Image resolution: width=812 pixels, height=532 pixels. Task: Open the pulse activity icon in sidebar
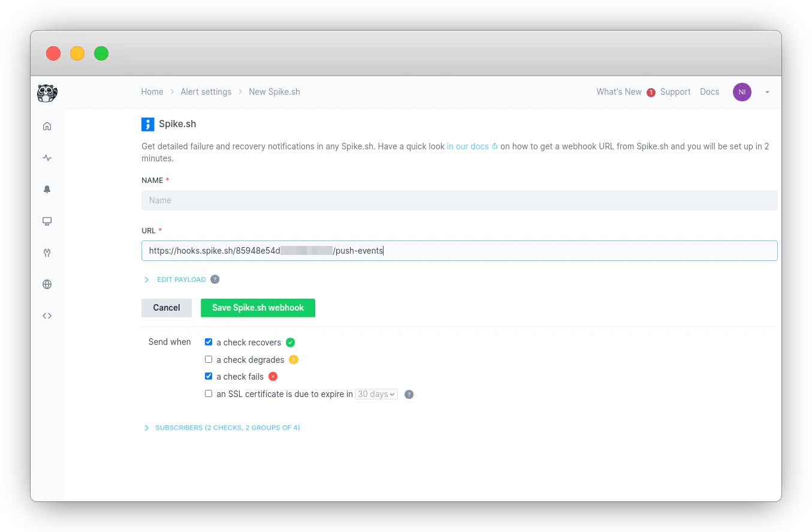tap(47, 158)
